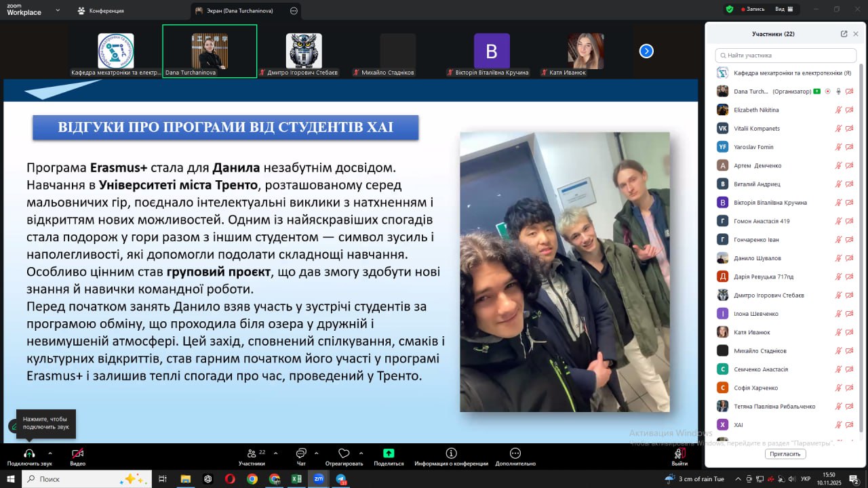Open the React (Отреагировать) heart icon
This screenshot has height=488, width=868.
[x=344, y=453]
